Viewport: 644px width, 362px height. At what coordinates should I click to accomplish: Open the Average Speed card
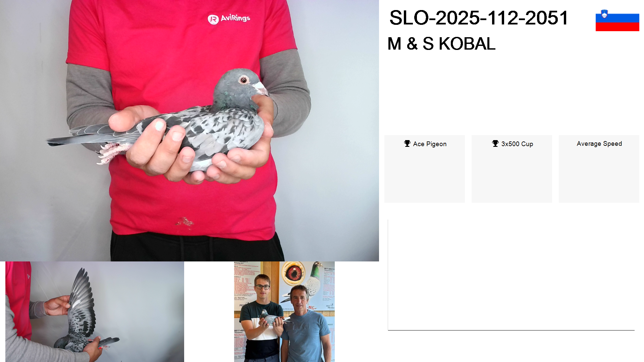coord(599,169)
